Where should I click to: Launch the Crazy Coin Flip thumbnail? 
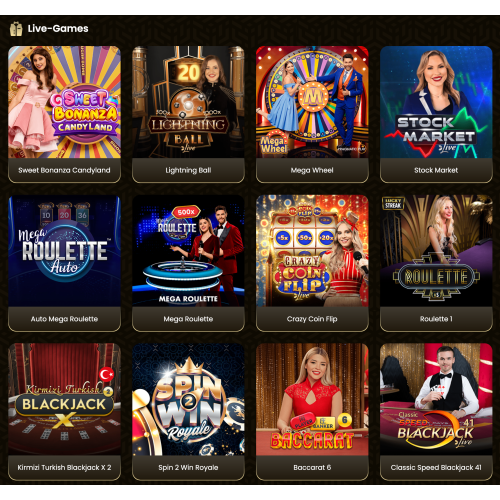[x=312, y=251]
